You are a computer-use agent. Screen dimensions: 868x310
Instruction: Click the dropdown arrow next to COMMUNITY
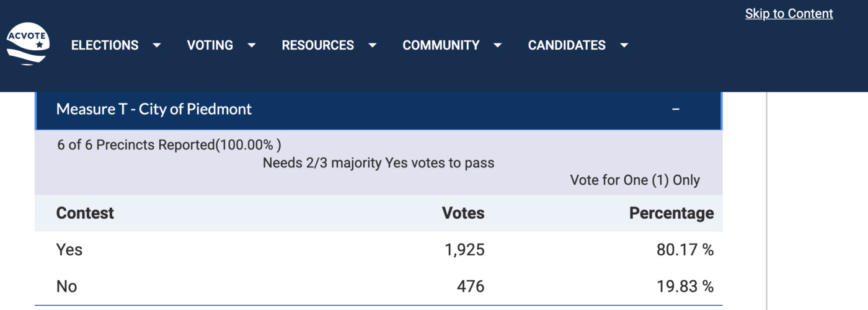click(x=498, y=45)
